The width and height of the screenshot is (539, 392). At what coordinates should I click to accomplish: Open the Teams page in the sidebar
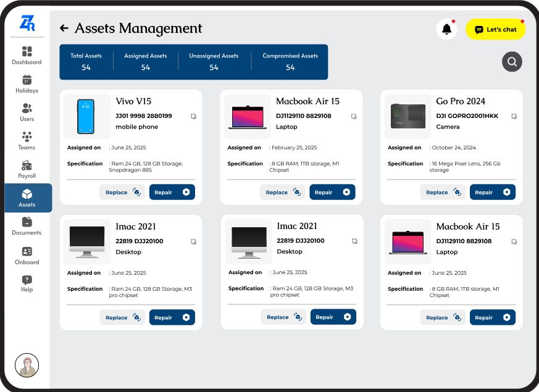pyautogui.click(x=27, y=141)
